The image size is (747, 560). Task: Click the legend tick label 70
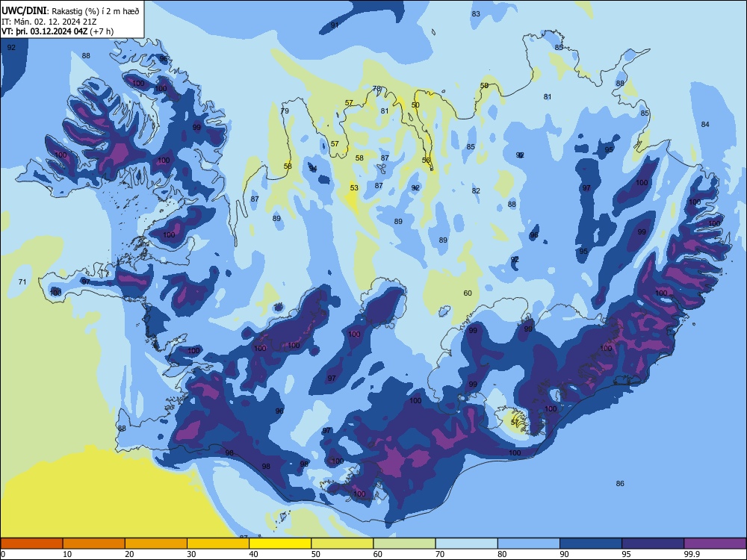(x=440, y=554)
